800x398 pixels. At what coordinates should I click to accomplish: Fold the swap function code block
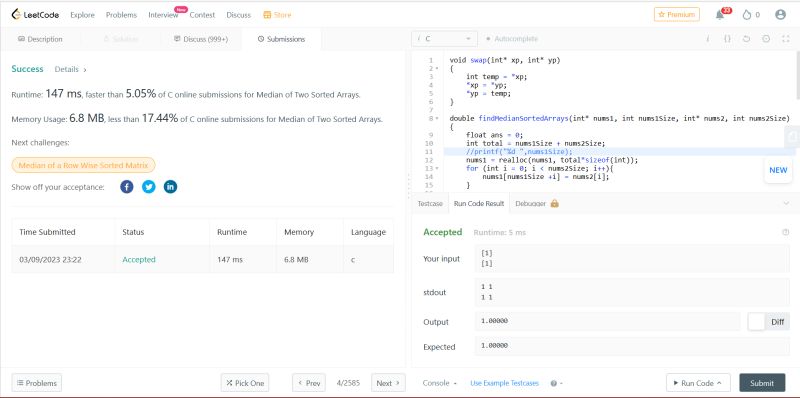click(437, 68)
